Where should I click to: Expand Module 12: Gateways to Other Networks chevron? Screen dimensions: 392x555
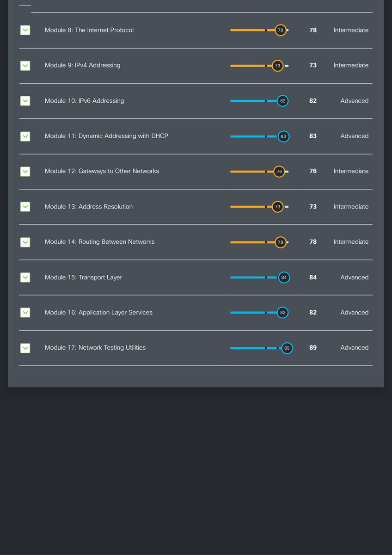25,171
